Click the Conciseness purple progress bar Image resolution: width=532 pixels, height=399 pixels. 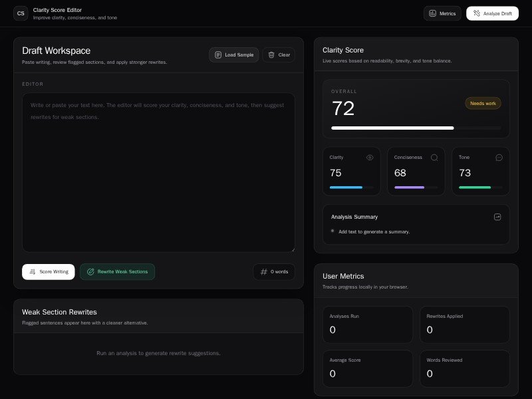[416, 188]
